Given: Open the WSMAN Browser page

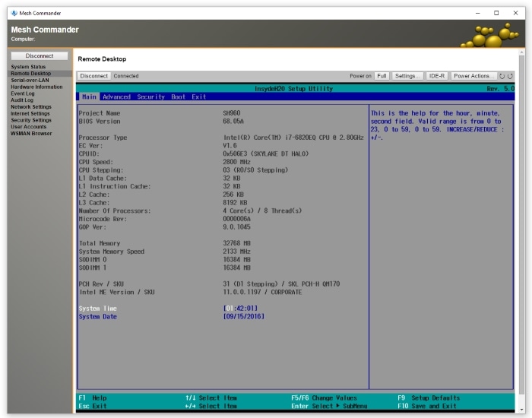Looking at the screenshot, I should (31, 133).
